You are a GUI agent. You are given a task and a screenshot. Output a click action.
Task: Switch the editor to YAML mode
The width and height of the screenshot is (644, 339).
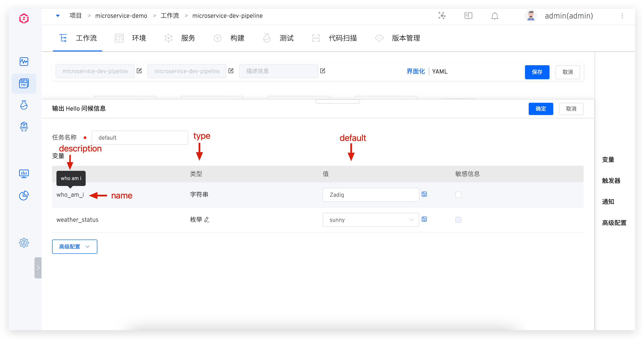[x=440, y=71]
